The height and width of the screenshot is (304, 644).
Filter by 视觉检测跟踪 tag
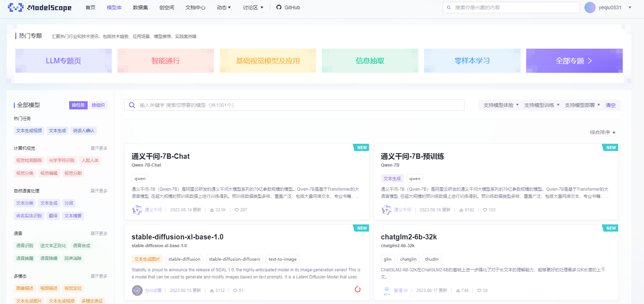[29, 161]
